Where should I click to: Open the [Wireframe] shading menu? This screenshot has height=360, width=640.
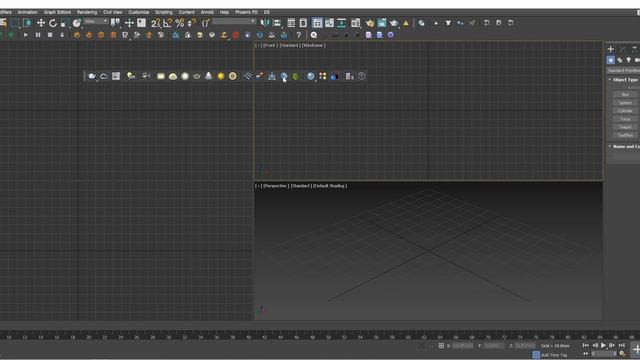pyautogui.click(x=313, y=45)
